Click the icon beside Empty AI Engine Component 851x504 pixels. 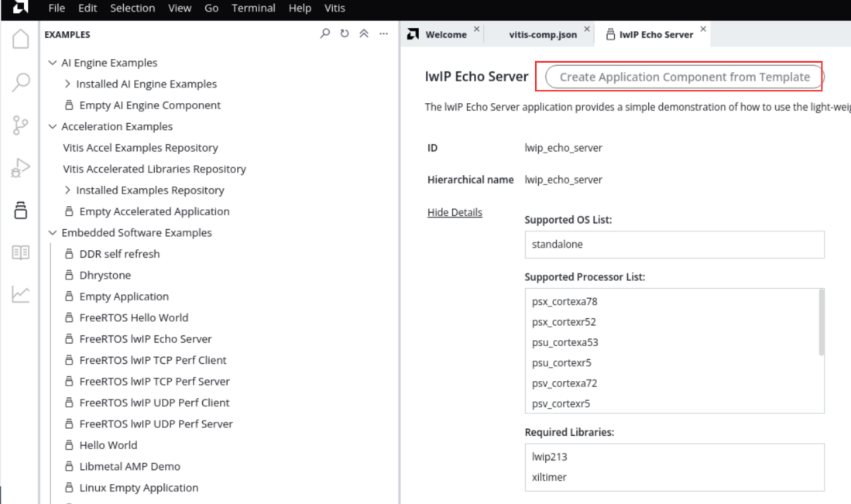tap(69, 105)
